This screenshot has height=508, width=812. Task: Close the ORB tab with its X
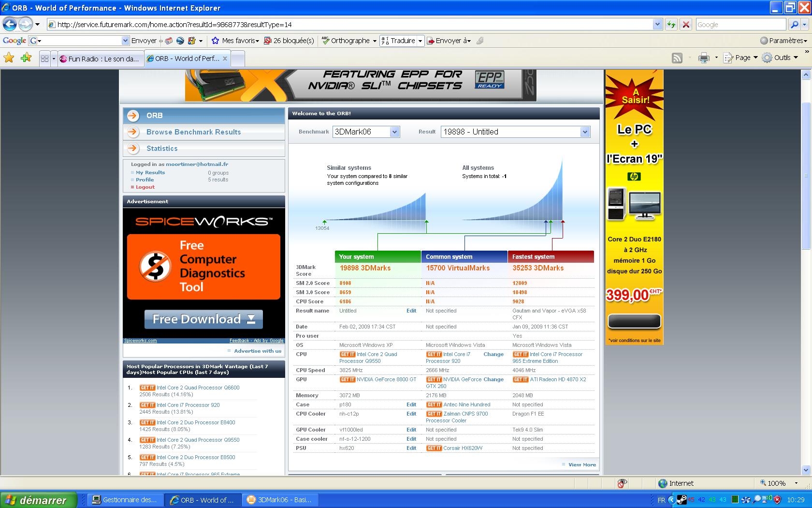click(225, 59)
